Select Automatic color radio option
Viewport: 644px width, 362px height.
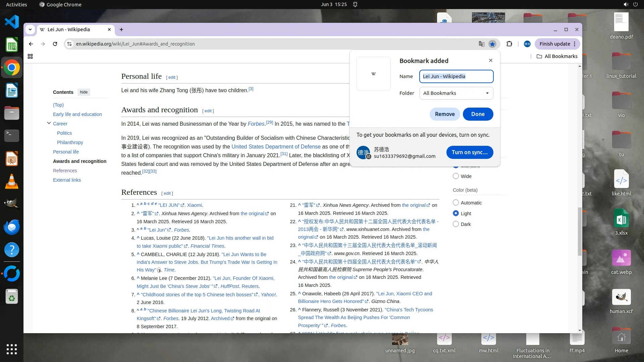click(455, 203)
